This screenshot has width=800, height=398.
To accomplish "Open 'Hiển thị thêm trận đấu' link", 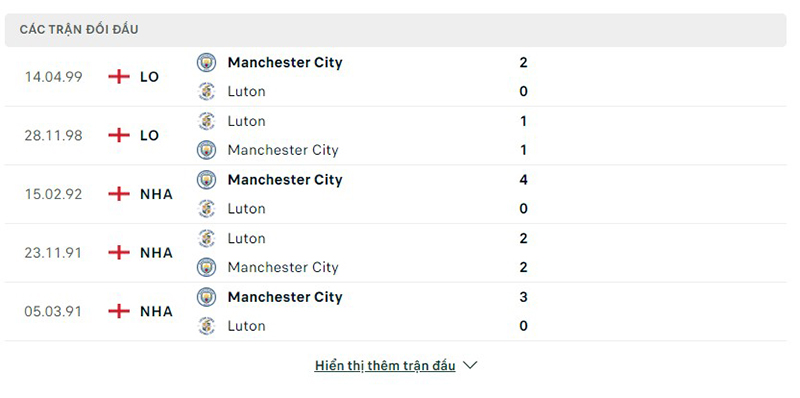I will tap(385, 365).
